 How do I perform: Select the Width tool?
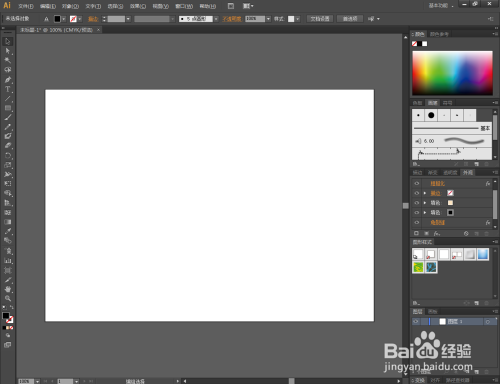pos(8,174)
